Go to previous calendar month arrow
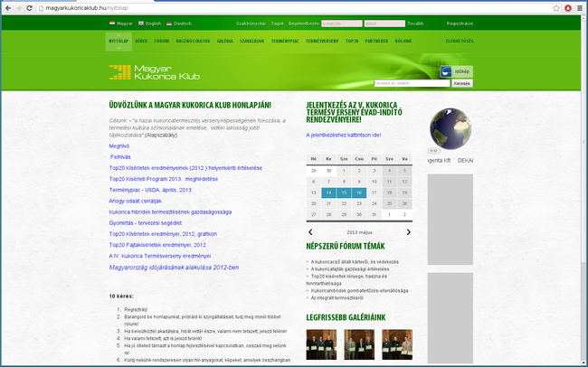The image size is (588, 367). pyautogui.click(x=310, y=232)
